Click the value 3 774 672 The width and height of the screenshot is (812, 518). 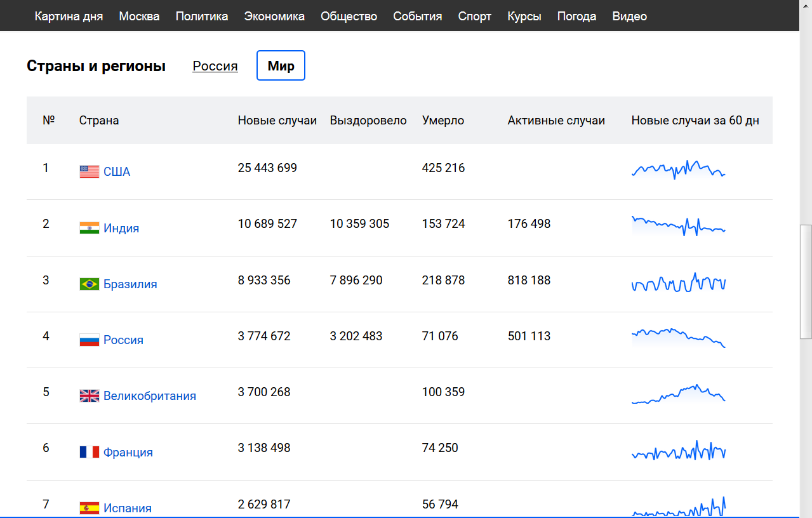264,336
